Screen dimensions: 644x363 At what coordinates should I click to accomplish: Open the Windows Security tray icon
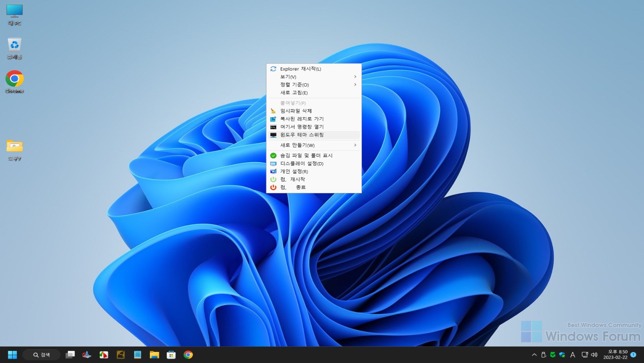pos(562,355)
